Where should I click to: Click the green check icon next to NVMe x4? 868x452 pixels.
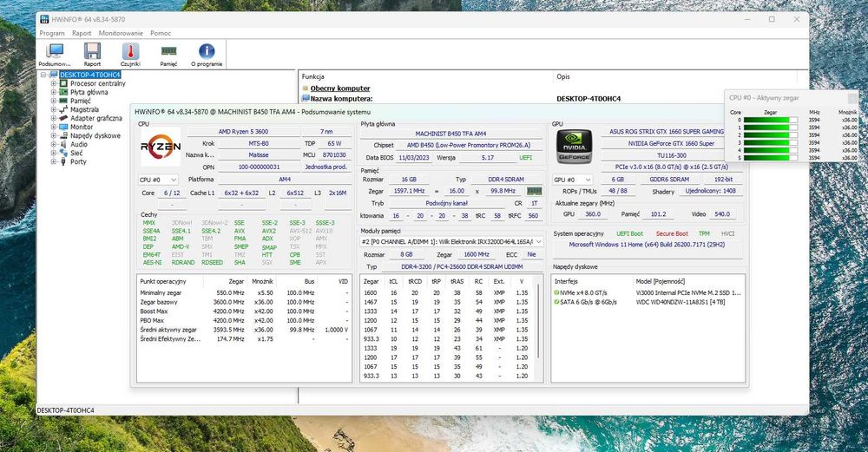pos(556,292)
